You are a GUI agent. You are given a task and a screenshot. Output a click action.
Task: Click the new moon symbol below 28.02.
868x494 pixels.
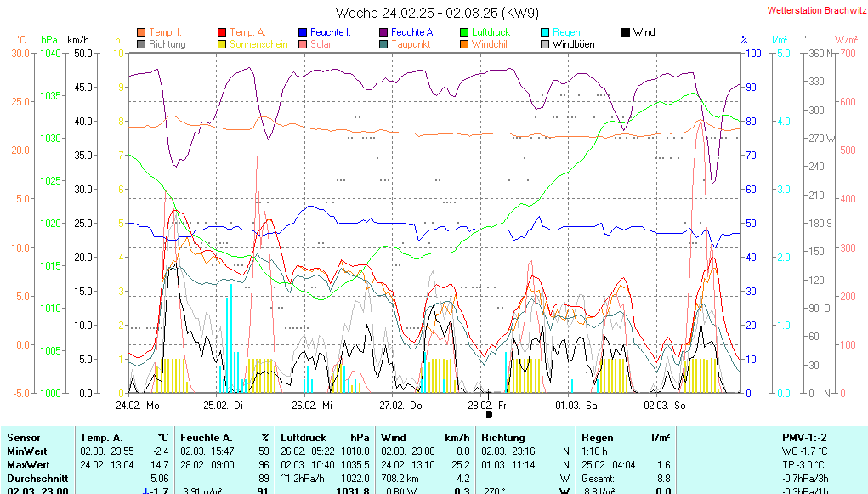click(x=489, y=415)
